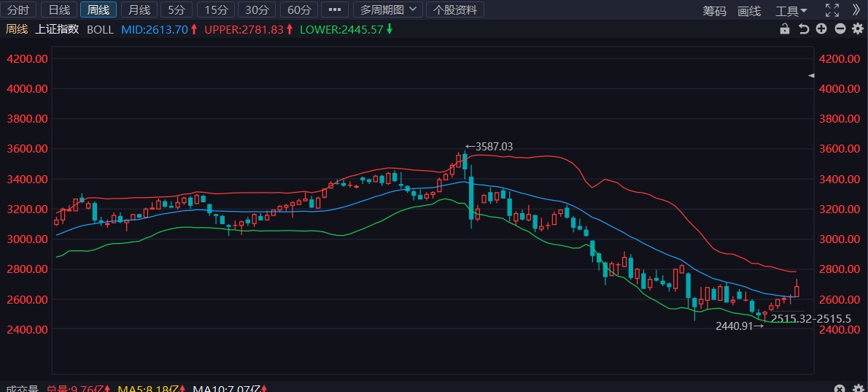The image size is (868, 392).
Task: Click the 周线 label in indicator bar
Action: (x=17, y=29)
